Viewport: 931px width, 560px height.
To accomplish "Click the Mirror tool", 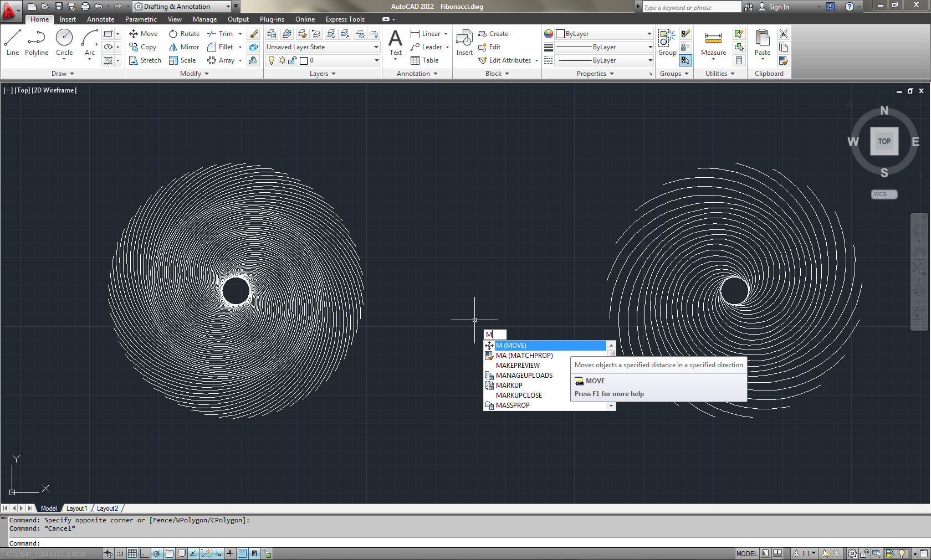I will pyautogui.click(x=184, y=47).
